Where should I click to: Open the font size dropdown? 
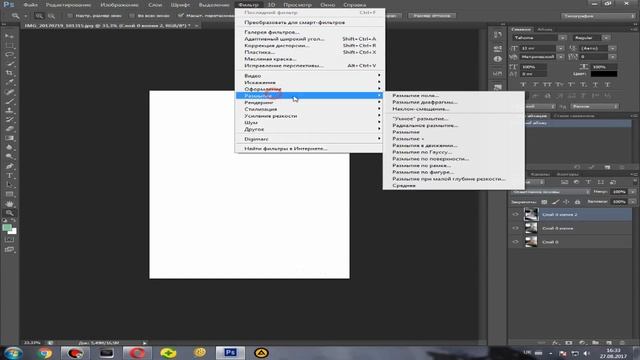[x=560, y=48]
